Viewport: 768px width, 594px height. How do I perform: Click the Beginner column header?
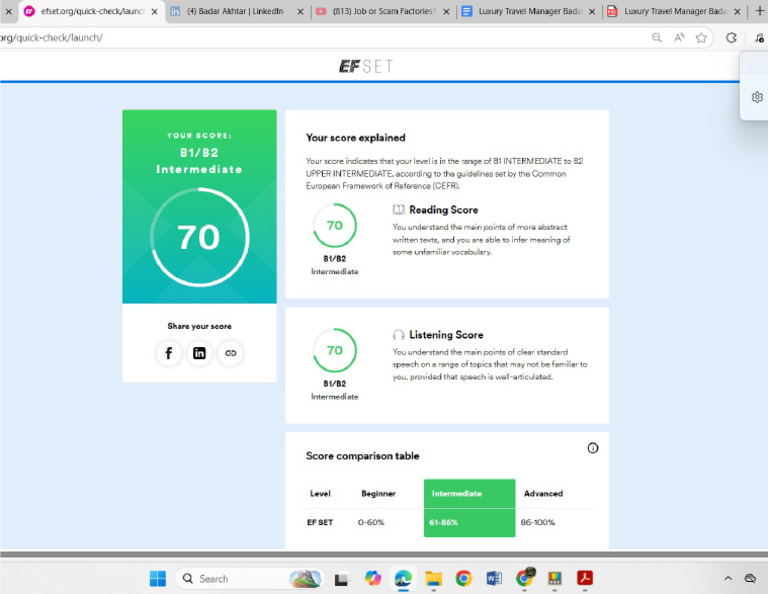click(x=378, y=494)
